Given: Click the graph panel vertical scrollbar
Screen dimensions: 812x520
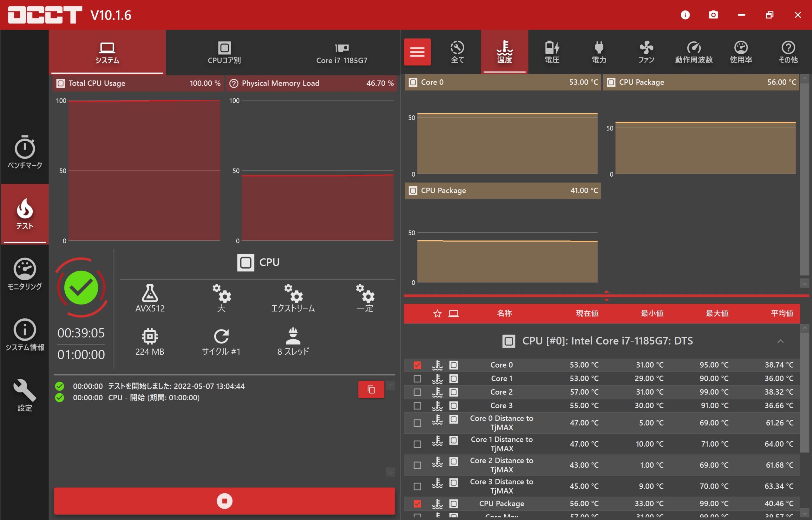Looking at the screenshot, I should pyautogui.click(x=805, y=179).
